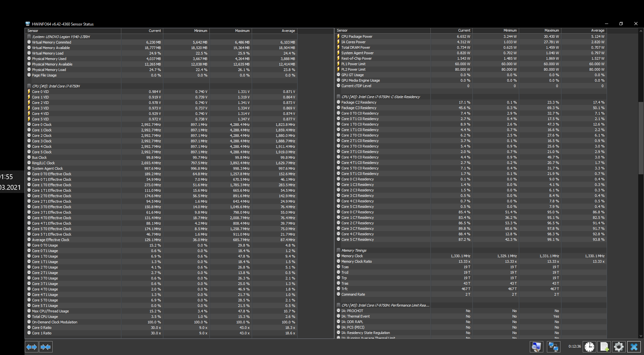
Task: Select the 'System Agent Clock' row
Action: [161, 168]
